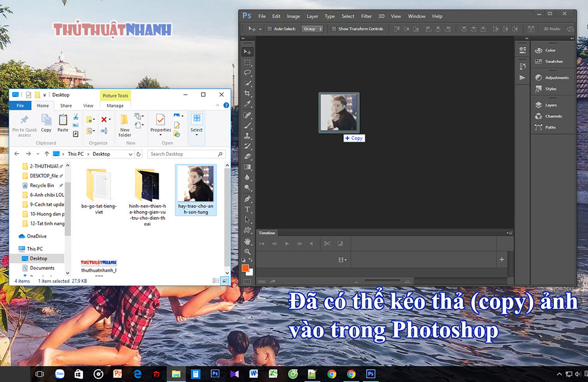Screen dimensions: 588x382
Task: Click the Search Desktop field
Action: (187, 154)
